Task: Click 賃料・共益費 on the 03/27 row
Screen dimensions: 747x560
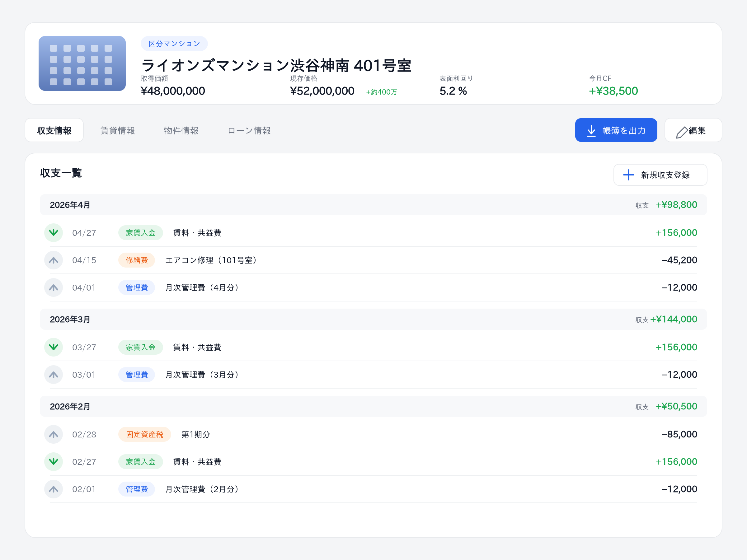Action: tap(197, 347)
